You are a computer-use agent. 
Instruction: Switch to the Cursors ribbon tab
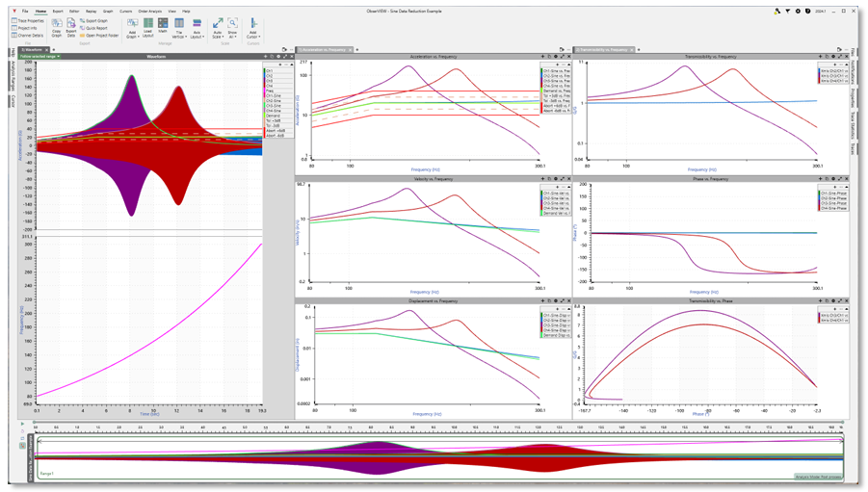(125, 11)
